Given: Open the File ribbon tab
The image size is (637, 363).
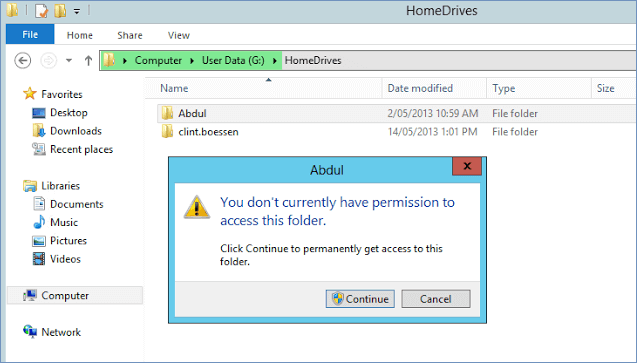Looking at the screenshot, I should [x=30, y=34].
